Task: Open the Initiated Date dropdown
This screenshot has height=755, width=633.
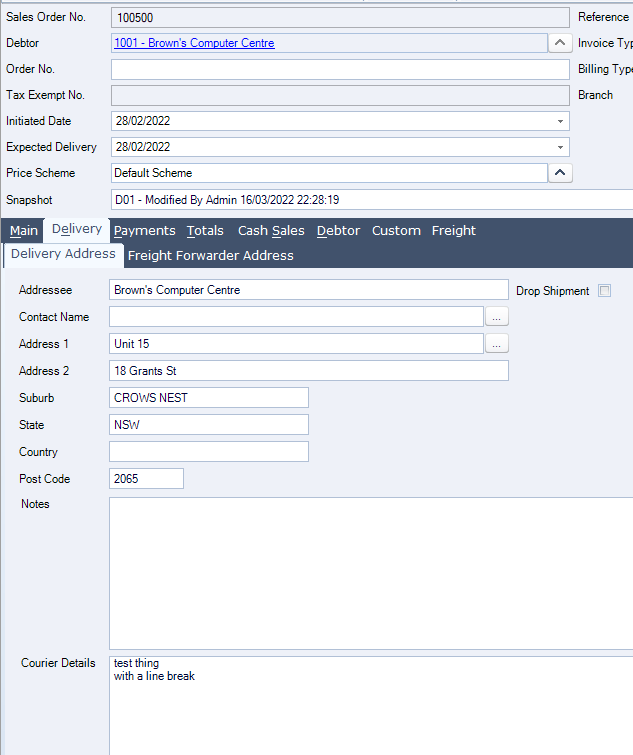Action: coord(560,121)
